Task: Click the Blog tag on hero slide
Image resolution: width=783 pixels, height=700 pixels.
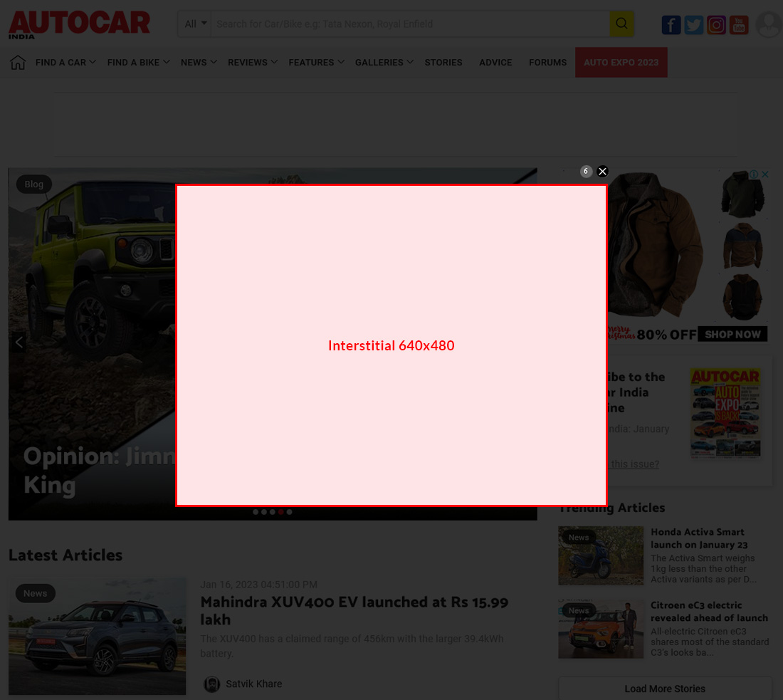Action: tap(34, 184)
